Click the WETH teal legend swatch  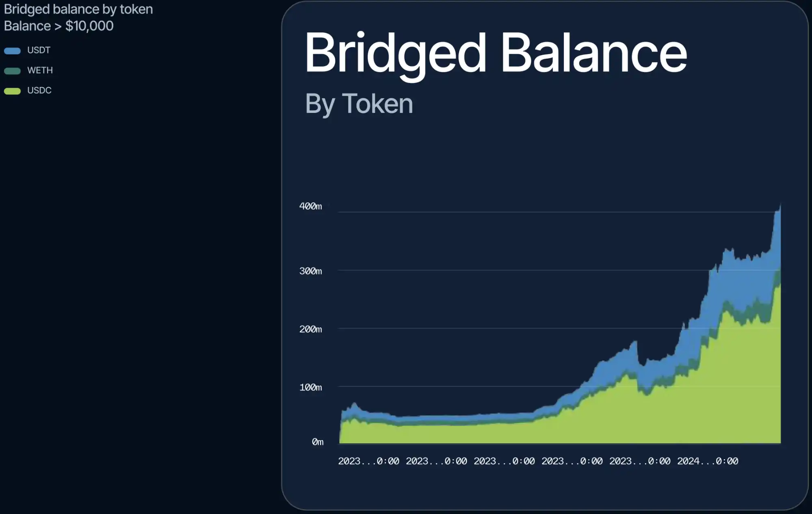point(12,71)
